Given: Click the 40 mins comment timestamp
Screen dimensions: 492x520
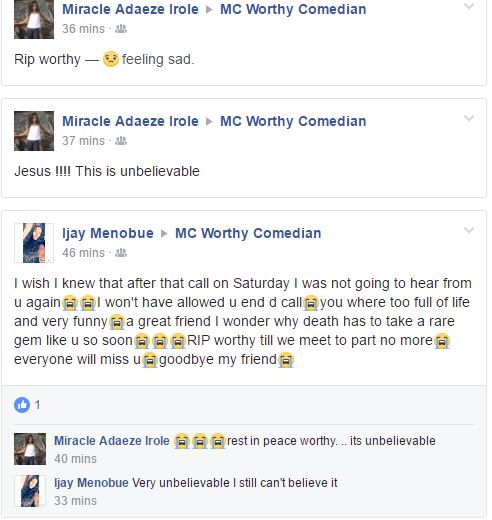Looking at the screenshot, I should [75, 459].
